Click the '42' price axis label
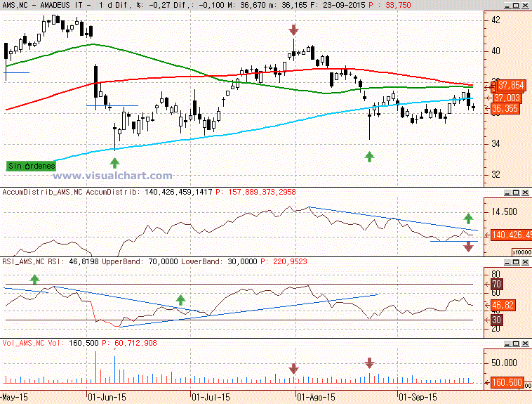The height and width of the screenshot is (404, 532). tap(496, 20)
